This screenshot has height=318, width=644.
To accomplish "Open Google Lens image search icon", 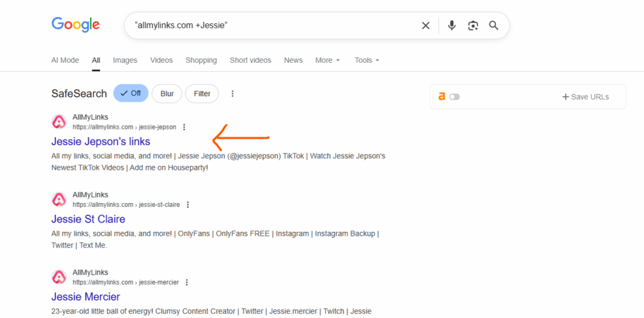I will click(x=473, y=25).
